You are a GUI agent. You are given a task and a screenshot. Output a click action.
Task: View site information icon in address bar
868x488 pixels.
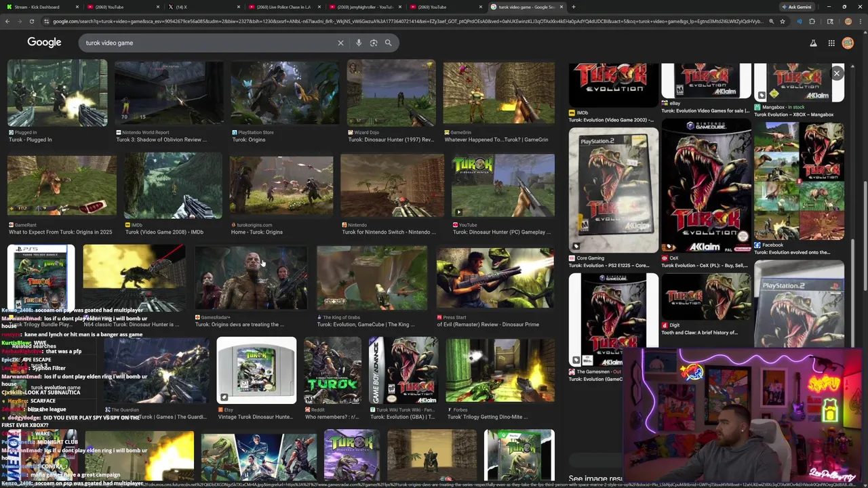46,21
